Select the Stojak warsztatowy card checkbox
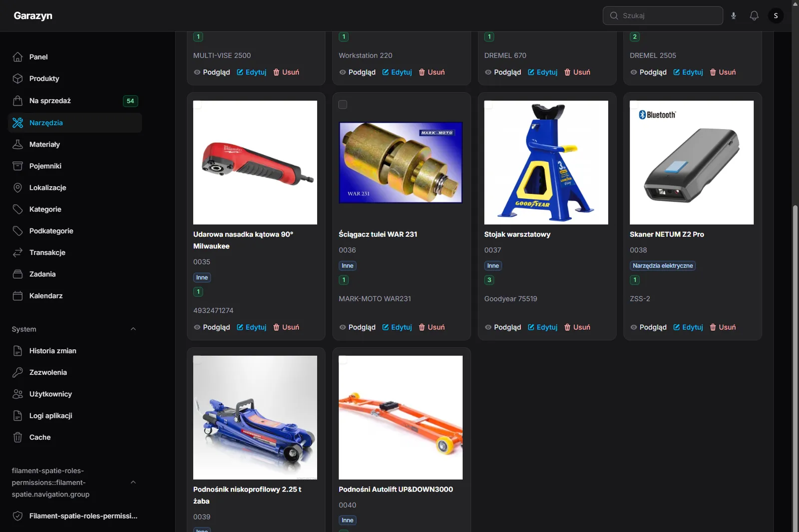 click(x=488, y=104)
